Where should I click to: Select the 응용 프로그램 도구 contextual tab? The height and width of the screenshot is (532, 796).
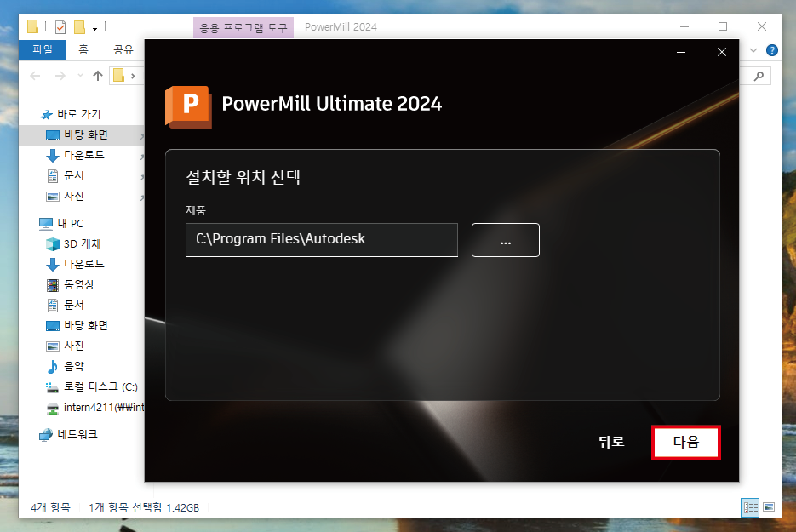243,28
